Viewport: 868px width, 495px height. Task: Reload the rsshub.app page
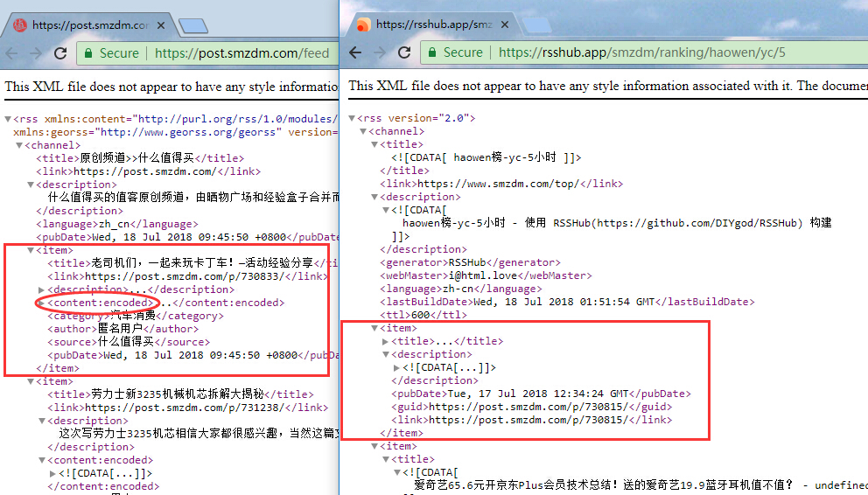click(404, 52)
